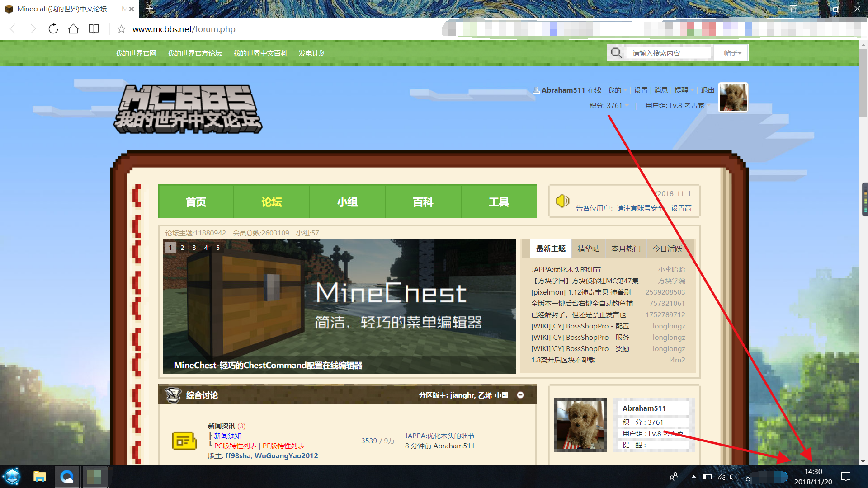Open the File Explorer taskbar icon
The width and height of the screenshot is (868, 488).
tap(40, 477)
